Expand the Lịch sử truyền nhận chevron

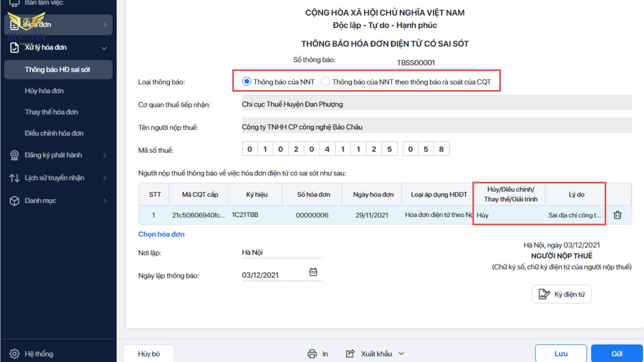tap(105, 178)
